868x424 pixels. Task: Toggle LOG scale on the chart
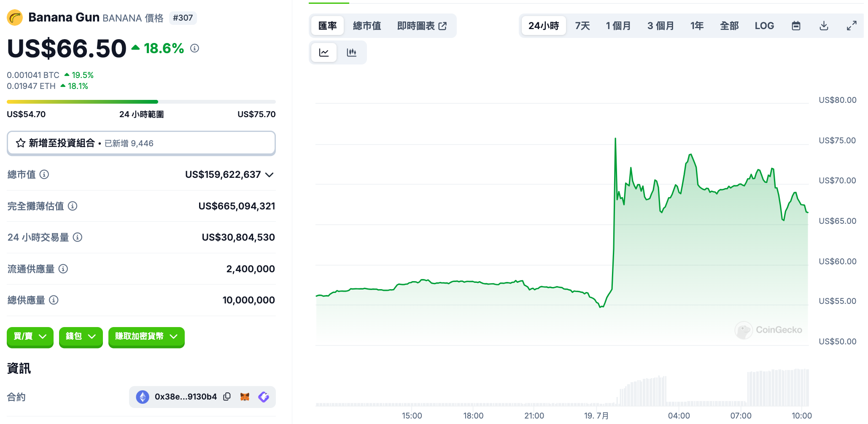point(765,25)
